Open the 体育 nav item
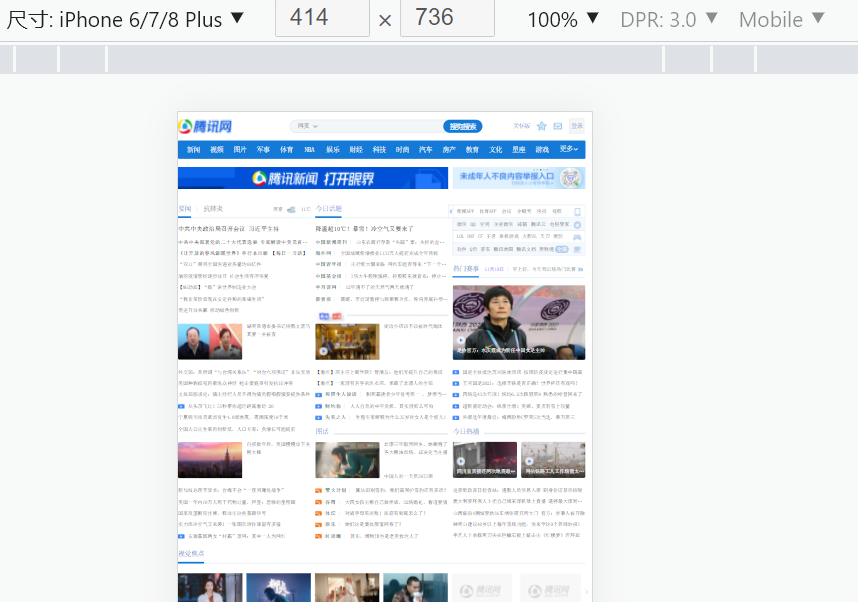 click(287, 149)
